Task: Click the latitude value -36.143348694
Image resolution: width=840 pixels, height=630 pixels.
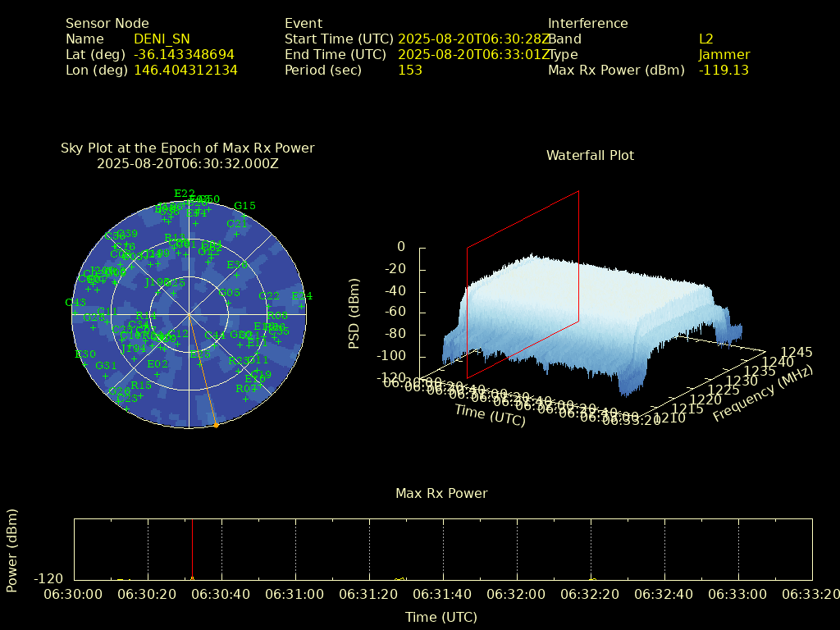Action: coord(184,54)
